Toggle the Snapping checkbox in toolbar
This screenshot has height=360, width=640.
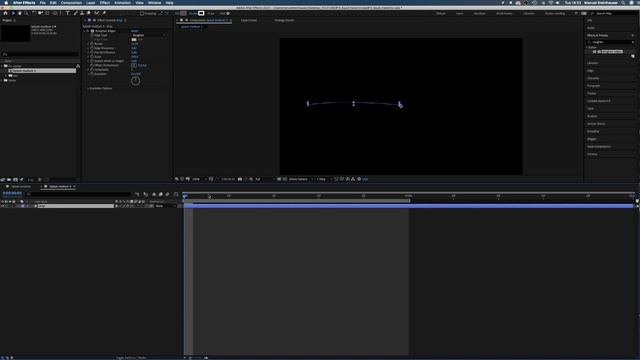[142, 13]
